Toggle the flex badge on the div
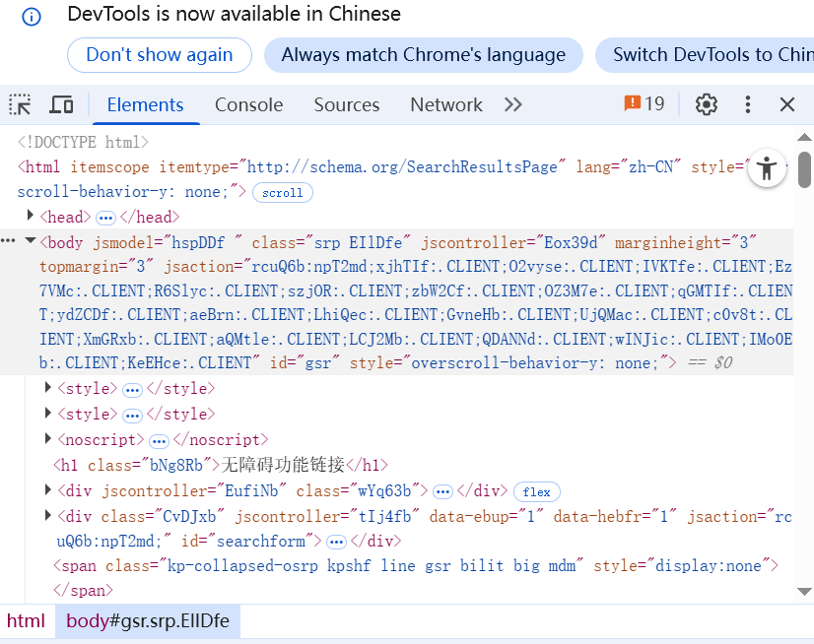The height and width of the screenshot is (644, 814). 537,491
